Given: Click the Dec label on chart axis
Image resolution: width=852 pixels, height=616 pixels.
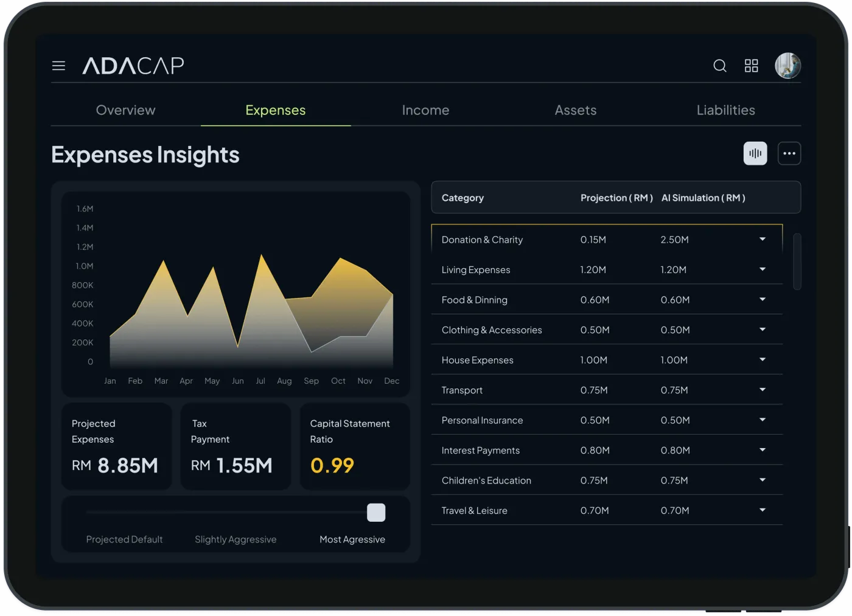Looking at the screenshot, I should tap(392, 381).
